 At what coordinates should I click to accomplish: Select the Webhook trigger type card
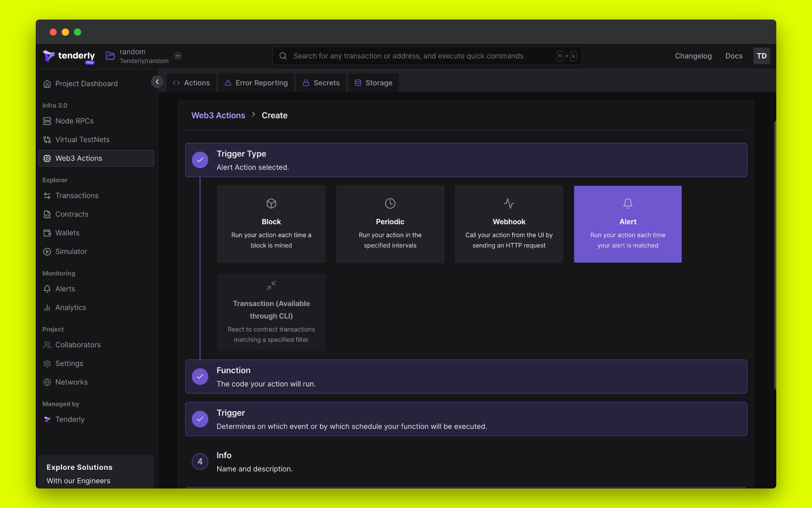click(509, 224)
